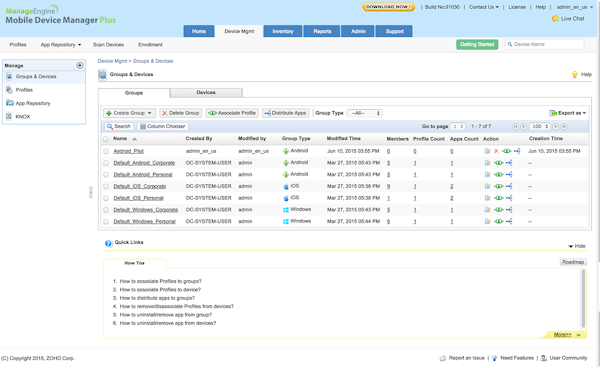Go to next page arrow icon
This screenshot has width=600, height=368.
coord(555,126)
